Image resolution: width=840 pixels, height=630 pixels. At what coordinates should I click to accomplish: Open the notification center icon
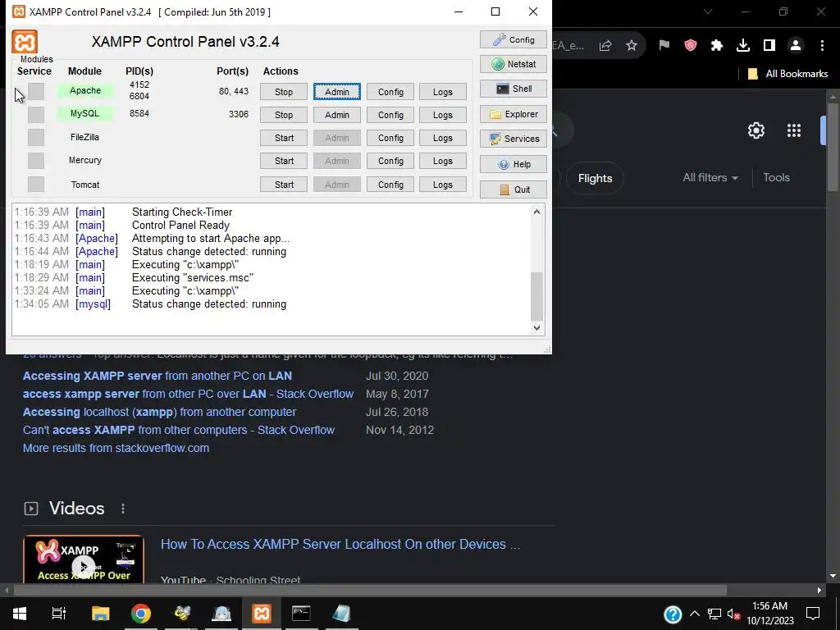click(x=813, y=614)
